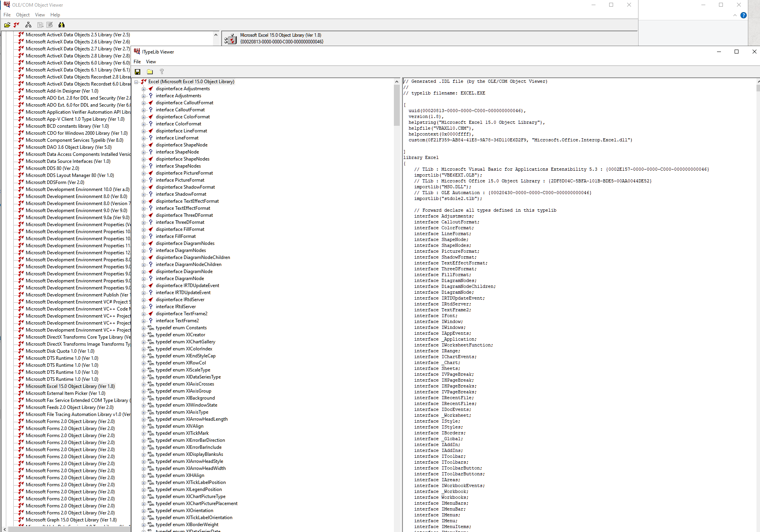
Task: Click the greyed Release Instance toolbar icon
Action: click(x=50, y=25)
